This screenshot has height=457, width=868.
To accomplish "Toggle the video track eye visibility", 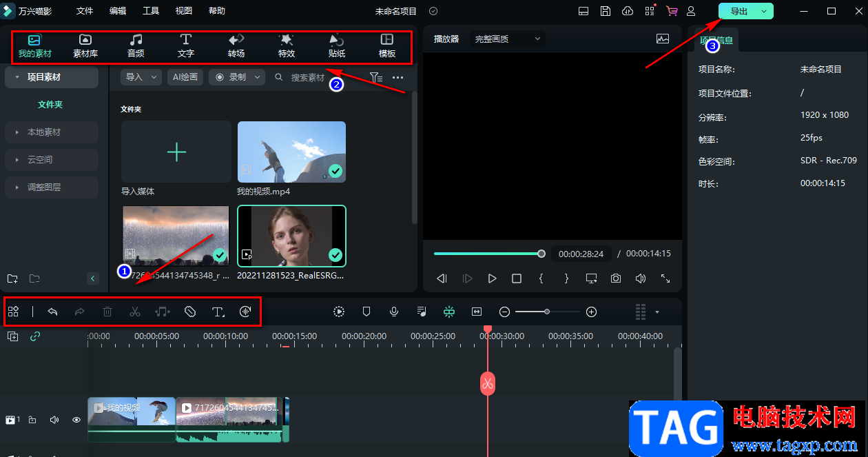I will coord(76,419).
